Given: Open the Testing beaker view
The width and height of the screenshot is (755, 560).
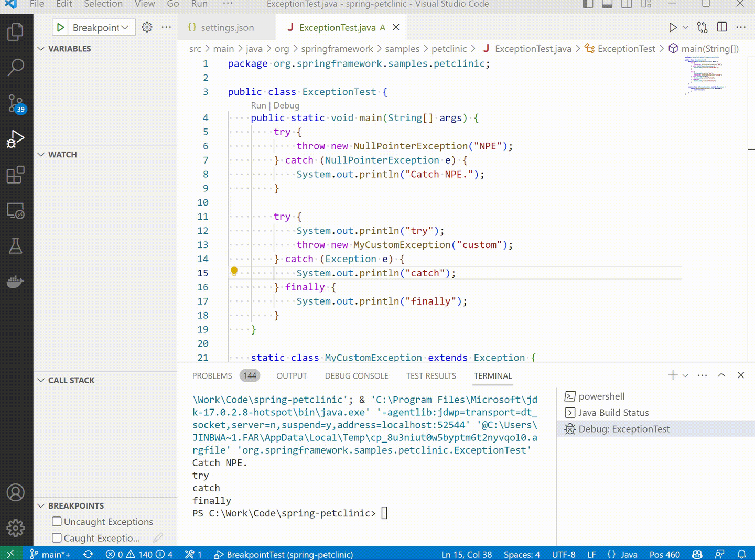Looking at the screenshot, I should [x=16, y=246].
